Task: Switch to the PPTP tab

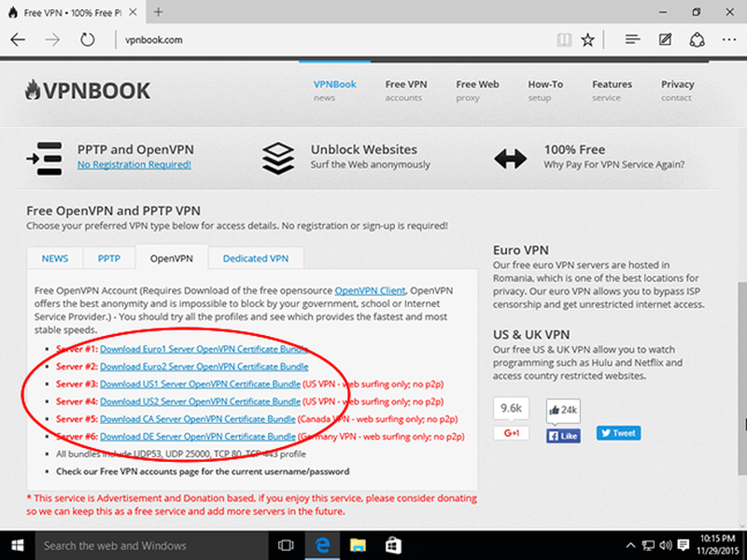Action: tap(109, 259)
